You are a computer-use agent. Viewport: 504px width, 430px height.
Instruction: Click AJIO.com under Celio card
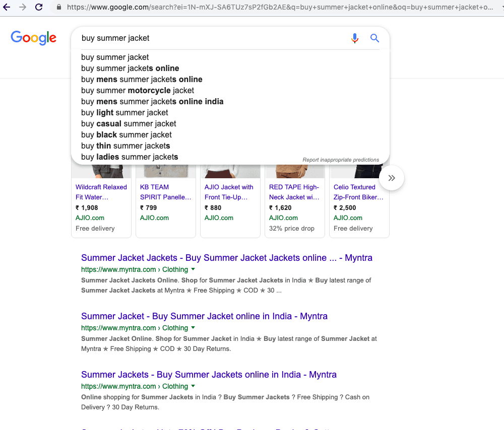[348, 218]
